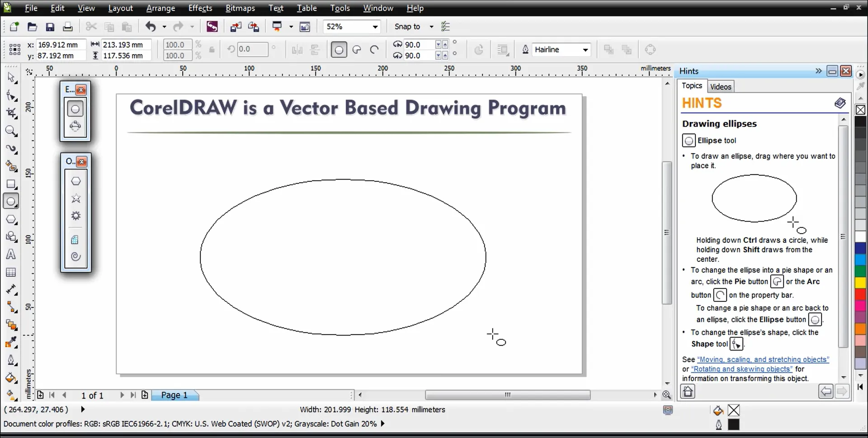Viewport: 868px width, 438px height.
Task: Toggle the Arc shape button on property bar
Action: (374, 50)
